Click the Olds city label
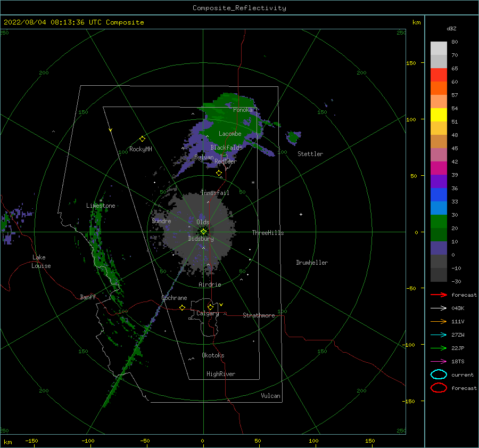The height and width of the screenshot is (448, 479). (x=203, y=222)
